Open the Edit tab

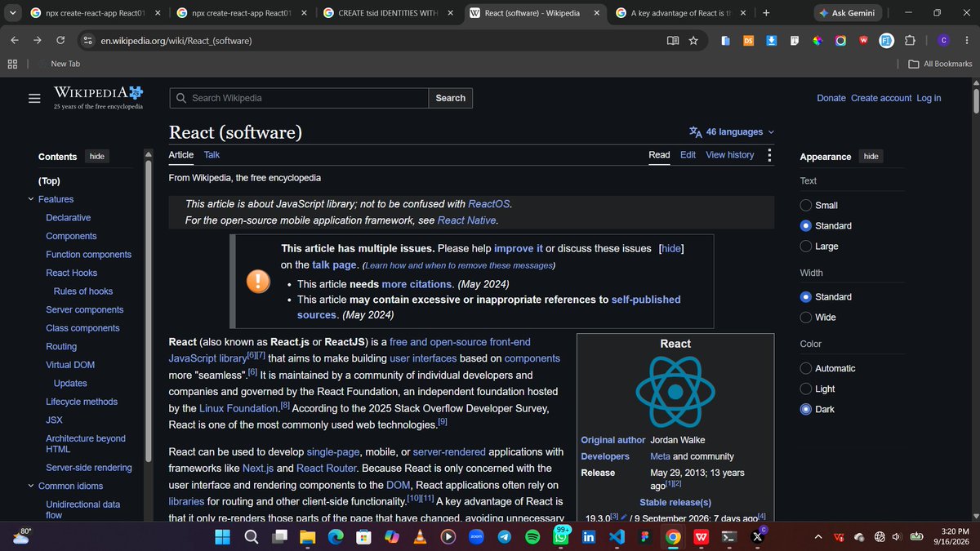click(x=688, y=155)
